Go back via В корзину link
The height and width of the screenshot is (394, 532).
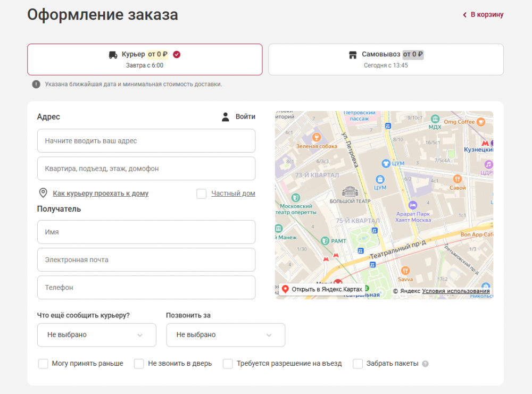(x=483, y=14)
